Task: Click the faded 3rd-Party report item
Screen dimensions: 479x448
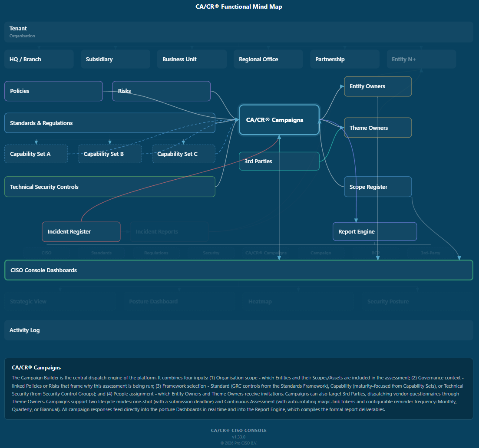Action: pyautogui.click(x=430, y=253)
